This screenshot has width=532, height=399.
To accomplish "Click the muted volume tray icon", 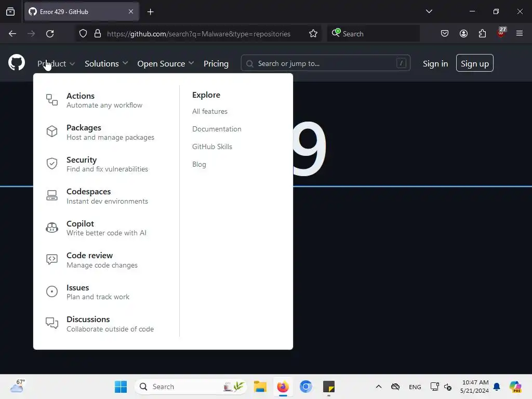I will click(x=448, y=387).
